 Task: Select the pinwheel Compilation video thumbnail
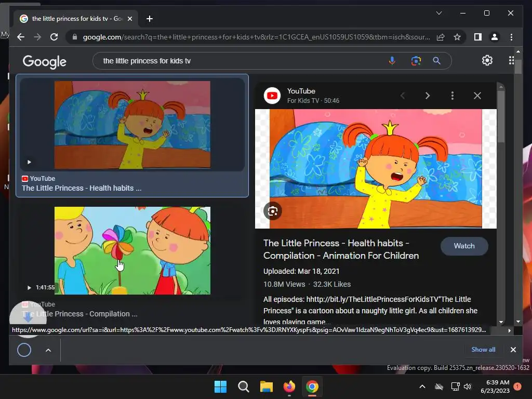(x=132, y=250)
